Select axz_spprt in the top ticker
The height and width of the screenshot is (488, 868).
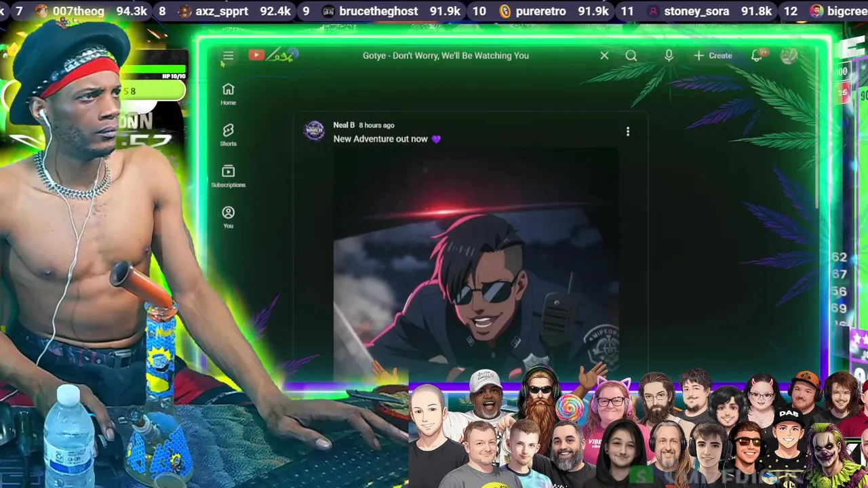tap(235, 11)
